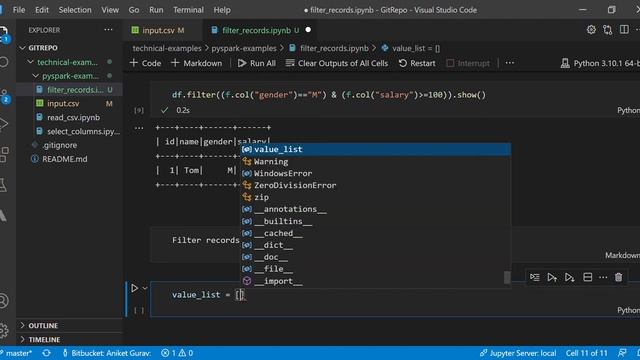Open the .gitignore file
The image size is (640, 360).
(x=60, y=145)
